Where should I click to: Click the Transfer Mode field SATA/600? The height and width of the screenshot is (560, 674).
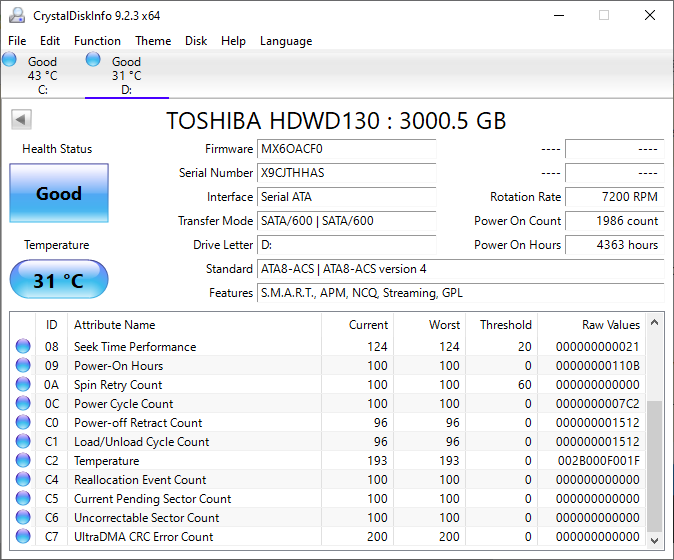point(346,221)
